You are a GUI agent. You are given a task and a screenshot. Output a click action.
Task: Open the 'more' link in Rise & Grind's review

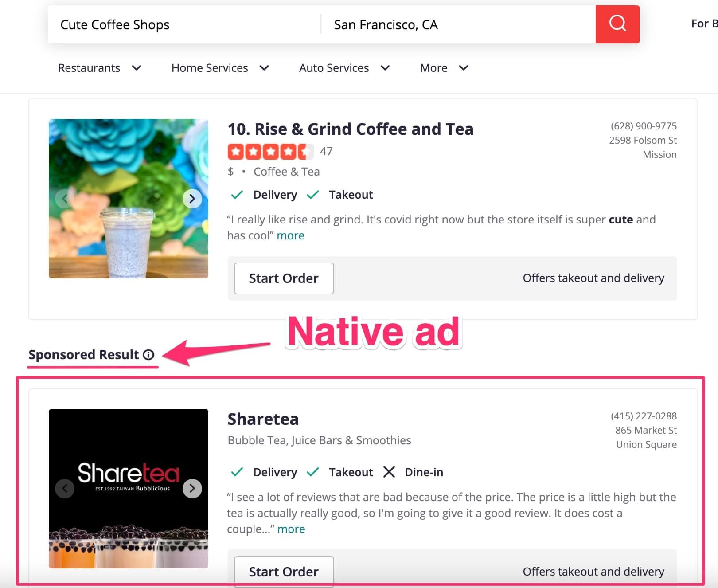point(290,235)
